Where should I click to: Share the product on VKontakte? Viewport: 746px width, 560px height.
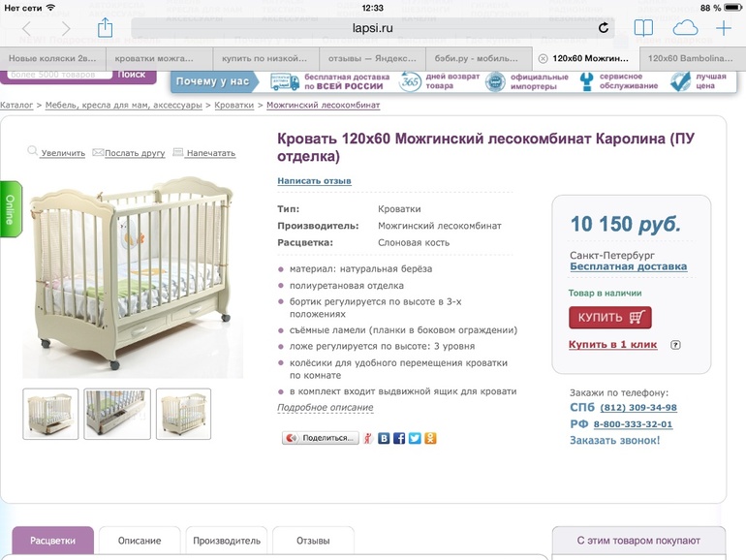tap(384, 438)
